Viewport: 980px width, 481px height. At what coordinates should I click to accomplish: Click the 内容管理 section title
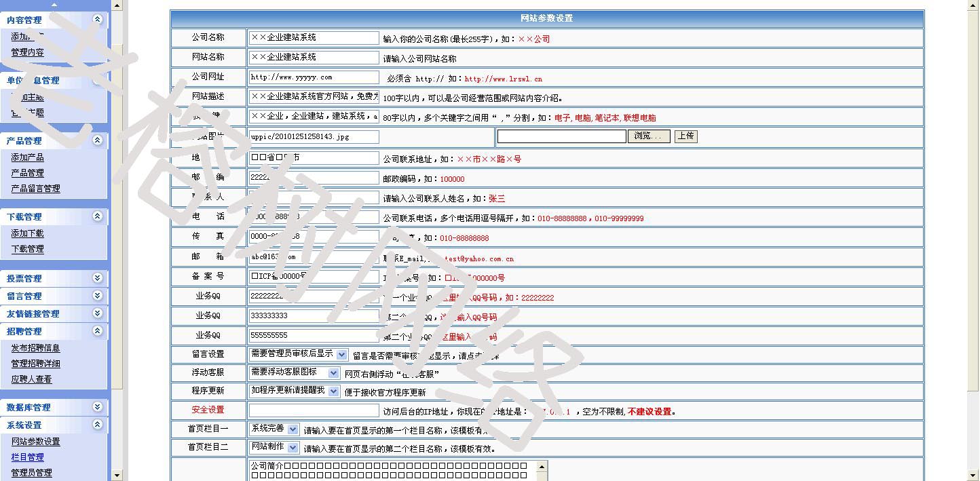coord(24,20)
